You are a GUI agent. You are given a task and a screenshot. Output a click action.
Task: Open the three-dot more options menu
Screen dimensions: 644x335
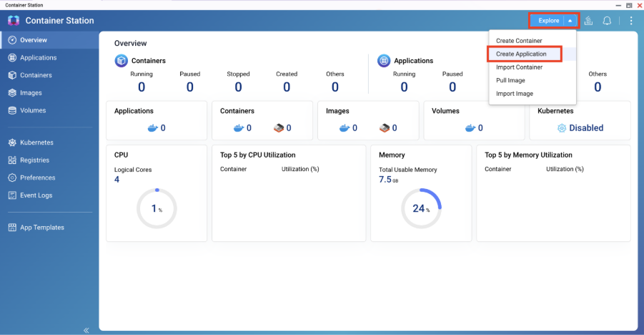pos(631,21)
